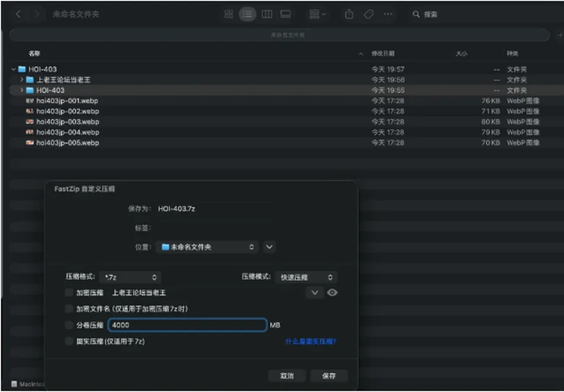This screenshot has height=392, width=564.
Task: Sort by the 名称 column header
Action: [x=34, y=53]
